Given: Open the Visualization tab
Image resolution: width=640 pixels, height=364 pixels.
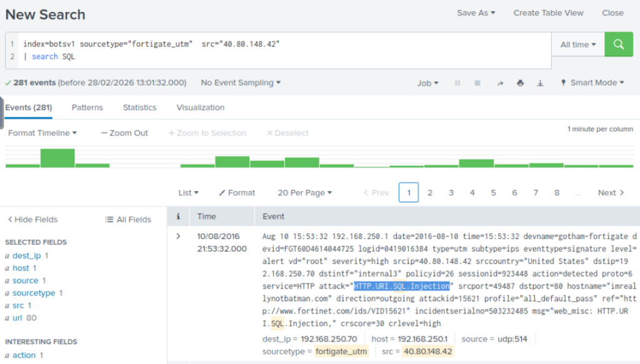Looking at the screenshot, I should click(x=200, y=107).
